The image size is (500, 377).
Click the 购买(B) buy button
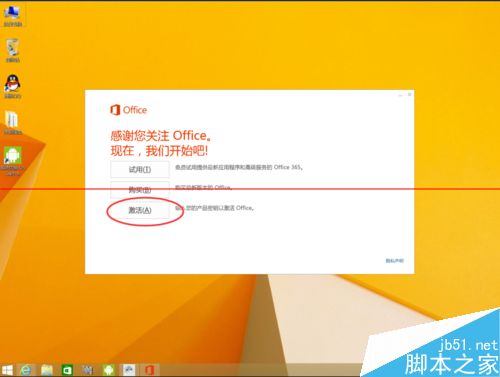point(140,190)
